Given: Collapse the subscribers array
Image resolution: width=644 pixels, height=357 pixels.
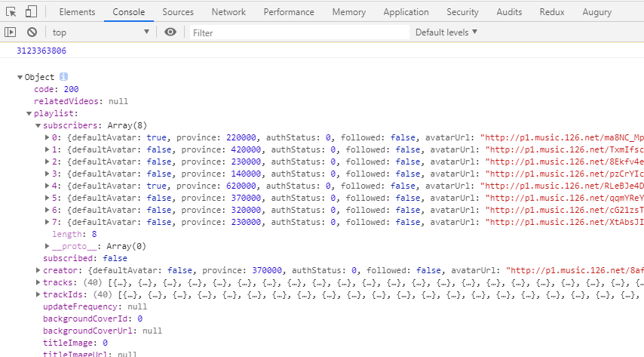Looking at the screenshot, I should pyautogui.click(x=38, y=125).
